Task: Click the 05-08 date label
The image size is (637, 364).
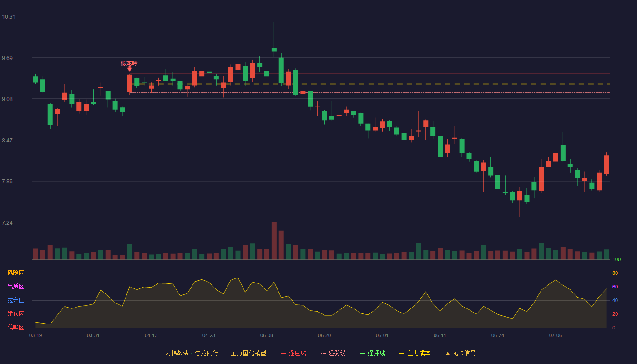Action: (267, 335)
